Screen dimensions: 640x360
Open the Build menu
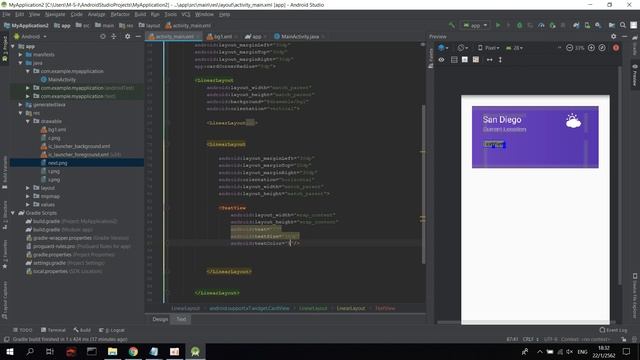(140, 14)
